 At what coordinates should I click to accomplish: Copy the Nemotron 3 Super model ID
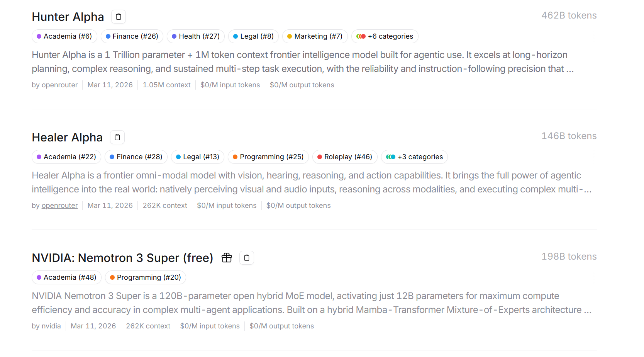point(247,258)
